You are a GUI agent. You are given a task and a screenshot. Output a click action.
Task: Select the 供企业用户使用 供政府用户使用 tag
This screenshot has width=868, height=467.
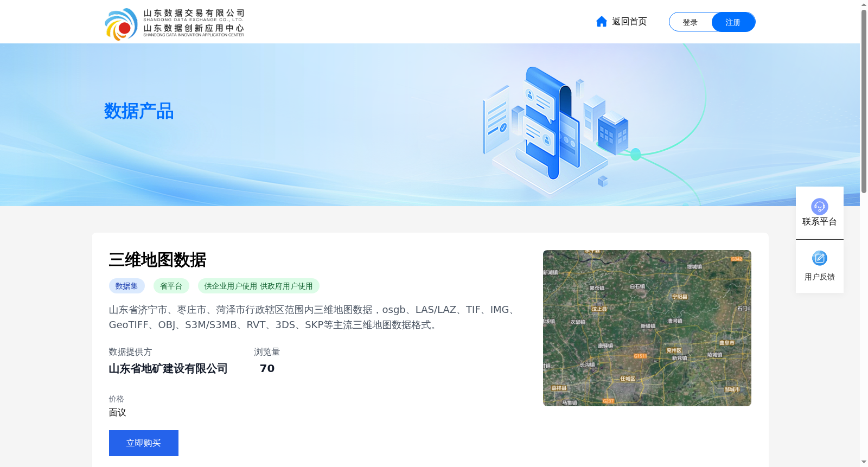pos(258,286)
